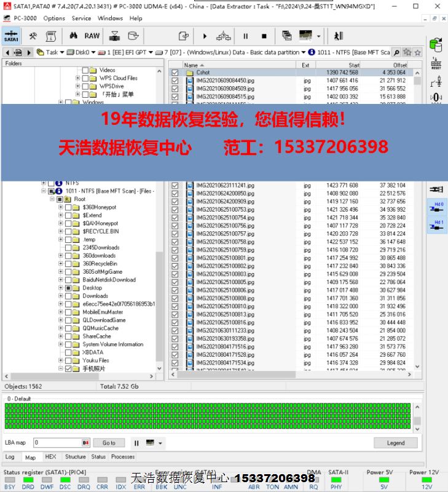Select the RAW recovery toolbar icon
Viewport: 448px width, 492px height.
click(x=92, y=36)
